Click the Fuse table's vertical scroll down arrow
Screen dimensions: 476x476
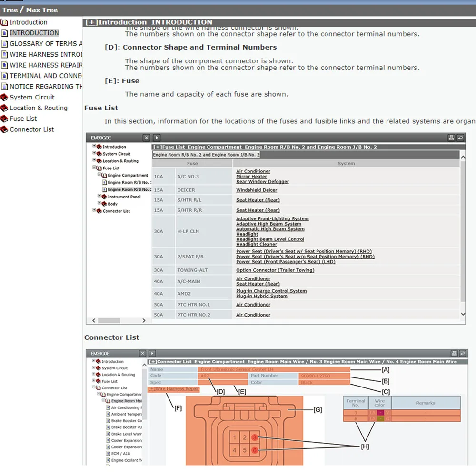(463, 314)
